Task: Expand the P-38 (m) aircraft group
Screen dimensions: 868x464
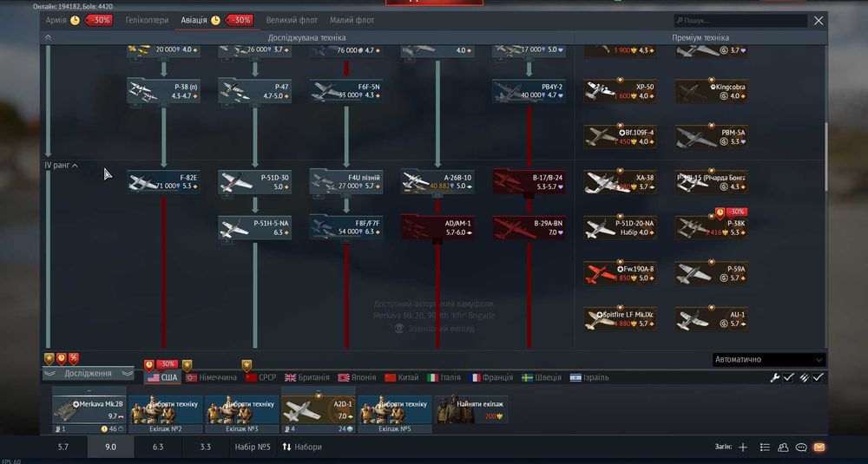Action: [x=163, y=91]
